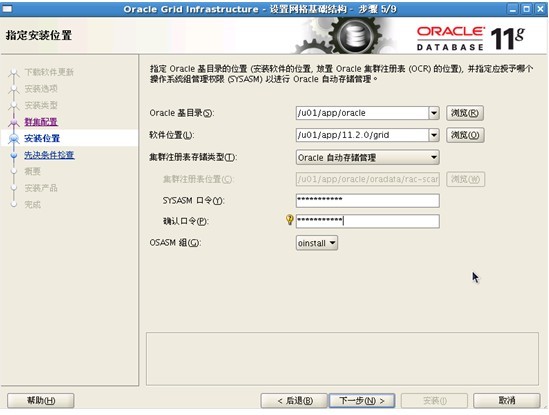Expand the 软件位置 path dropdown

[x=434, y=135]
